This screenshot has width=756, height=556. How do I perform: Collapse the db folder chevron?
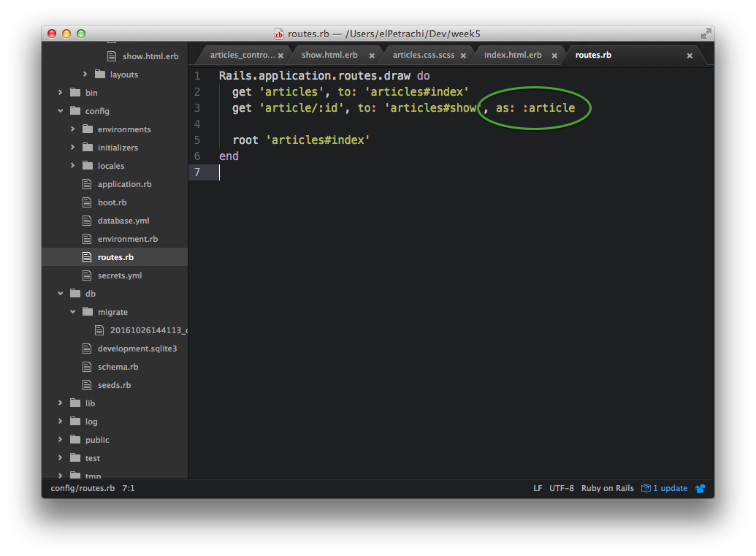(61, 293)
